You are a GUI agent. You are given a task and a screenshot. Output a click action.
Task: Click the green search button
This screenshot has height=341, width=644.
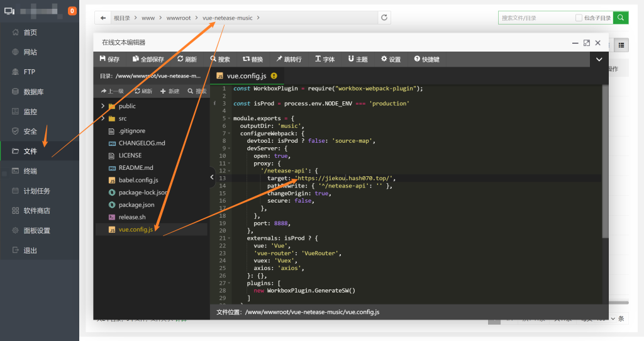tap(621, 18)
